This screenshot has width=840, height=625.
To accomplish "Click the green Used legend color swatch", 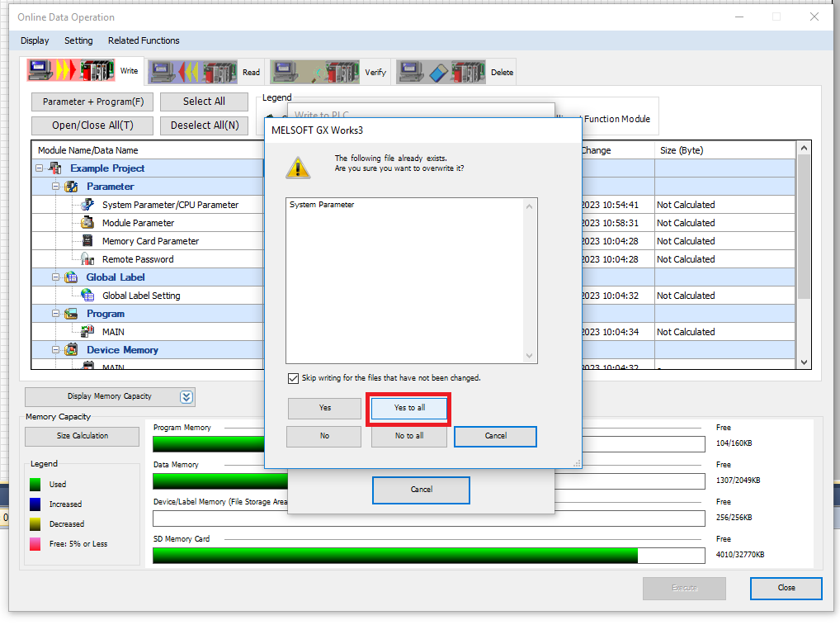I will [x=35, y=485].
